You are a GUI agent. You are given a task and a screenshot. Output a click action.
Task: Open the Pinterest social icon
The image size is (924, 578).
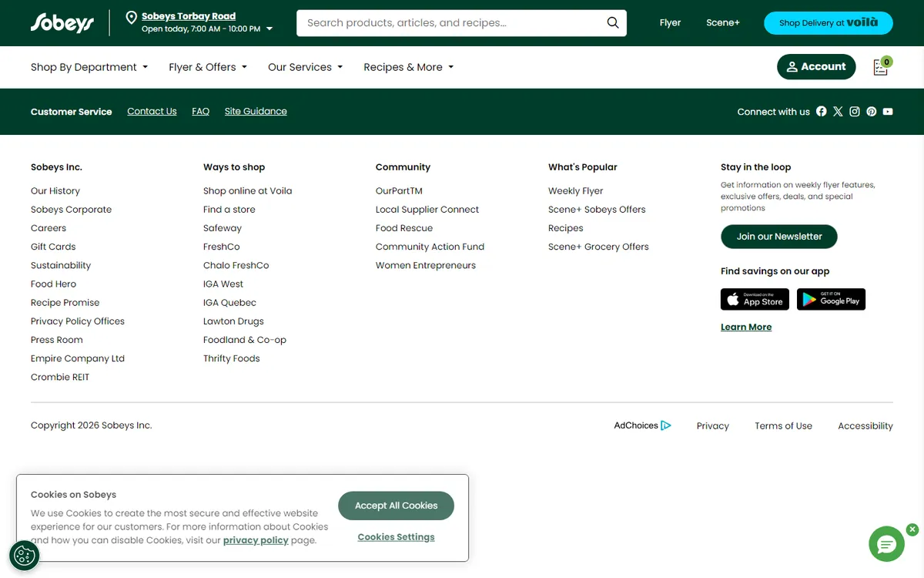871,112
